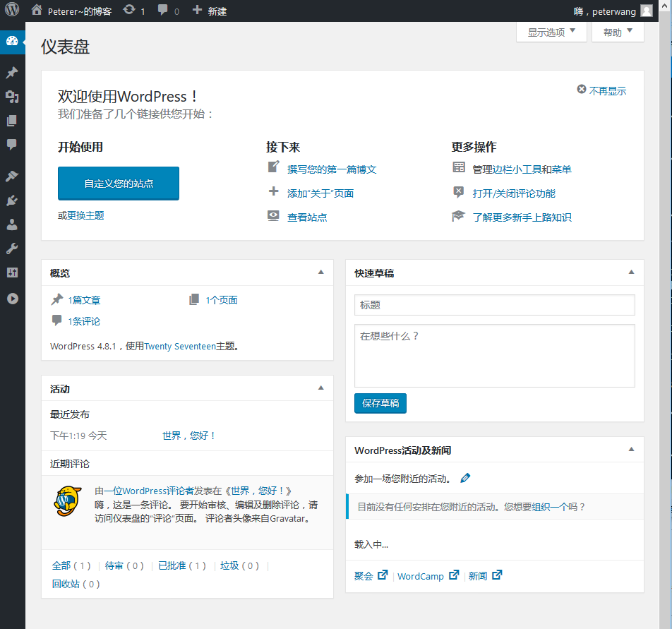This screenshot has width=672, height=629.
Task: Filter comments by 垃圾 (0)
Action: point(239,565)
